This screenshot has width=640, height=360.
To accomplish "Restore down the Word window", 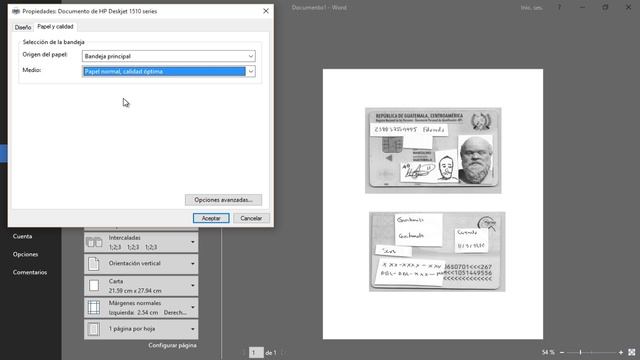I will click(605, 7).
